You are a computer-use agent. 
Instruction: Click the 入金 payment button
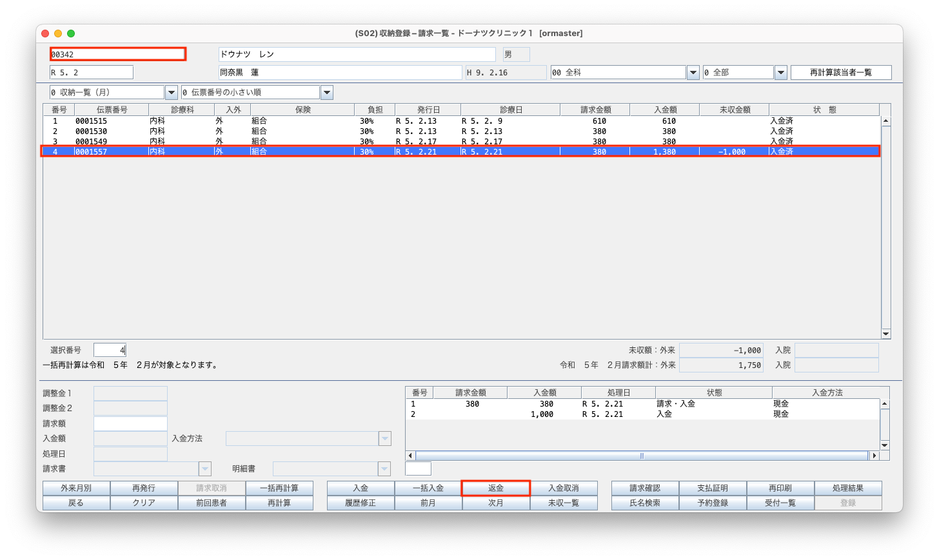pyautogui.click(x=361, y=488)
